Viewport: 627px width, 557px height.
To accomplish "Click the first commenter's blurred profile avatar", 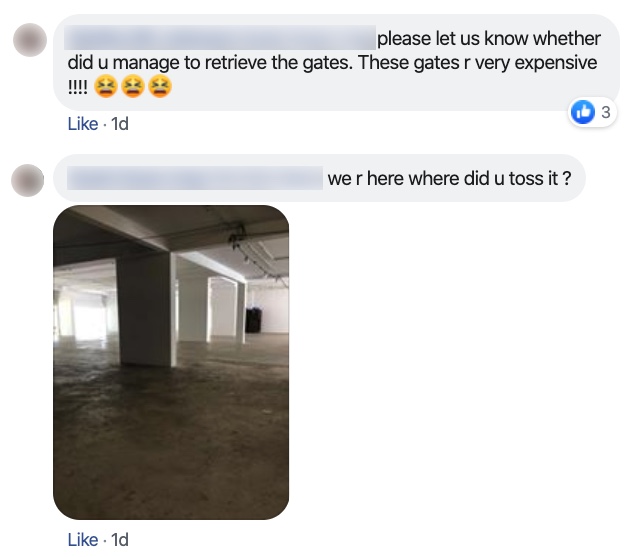I will click(30, 40).
